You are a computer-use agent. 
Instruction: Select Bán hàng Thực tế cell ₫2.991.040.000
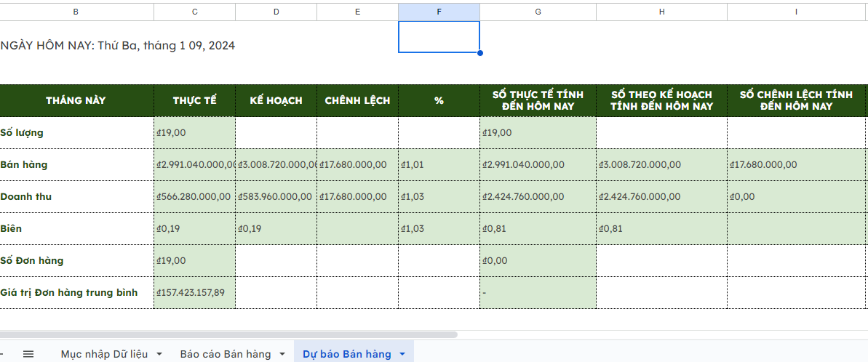click(194, 165)
